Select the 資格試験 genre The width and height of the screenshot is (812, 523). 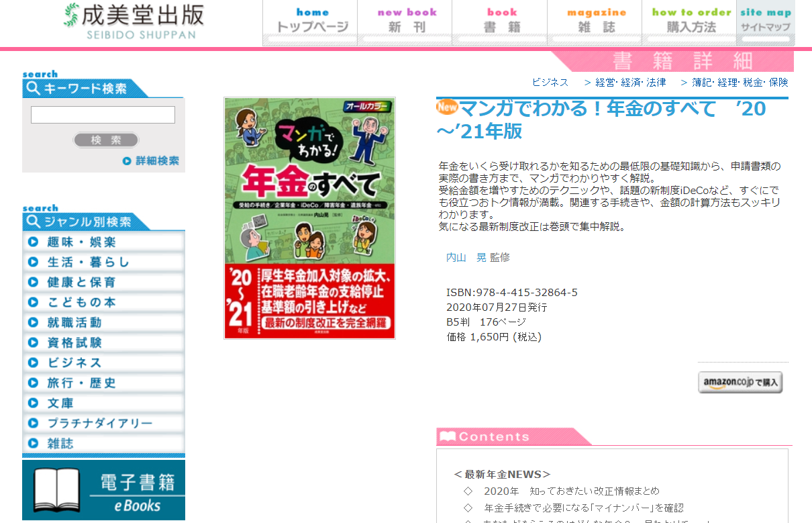[103, 342]
